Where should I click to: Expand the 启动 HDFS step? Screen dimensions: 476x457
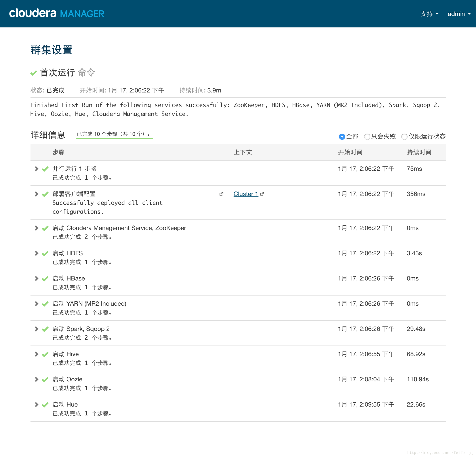point(36,253)
